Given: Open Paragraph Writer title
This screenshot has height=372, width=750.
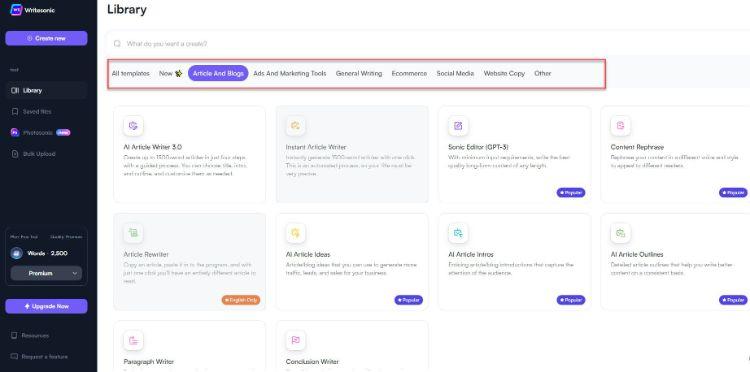Looking at the screenshot, I should pyautogui.click(x=149, y=361).
